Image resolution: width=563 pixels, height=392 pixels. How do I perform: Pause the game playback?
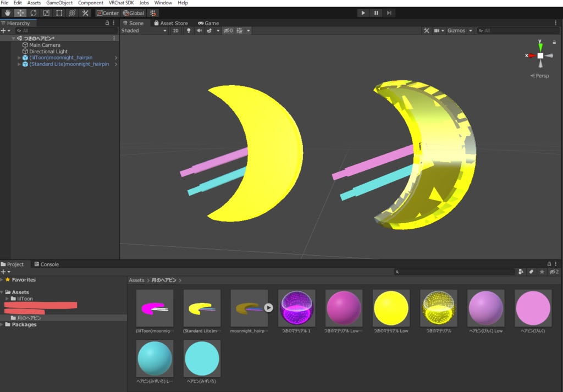point(376,13)
